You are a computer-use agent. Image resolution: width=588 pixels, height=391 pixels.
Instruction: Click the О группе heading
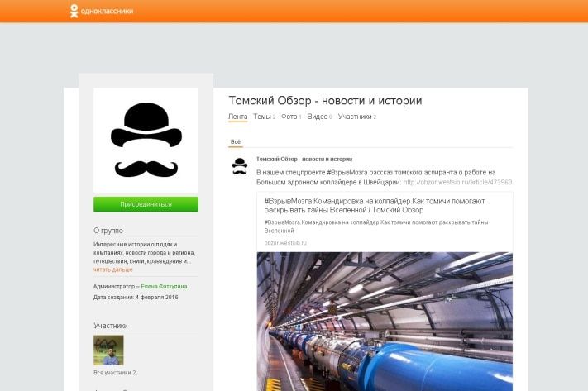point(108,231)
